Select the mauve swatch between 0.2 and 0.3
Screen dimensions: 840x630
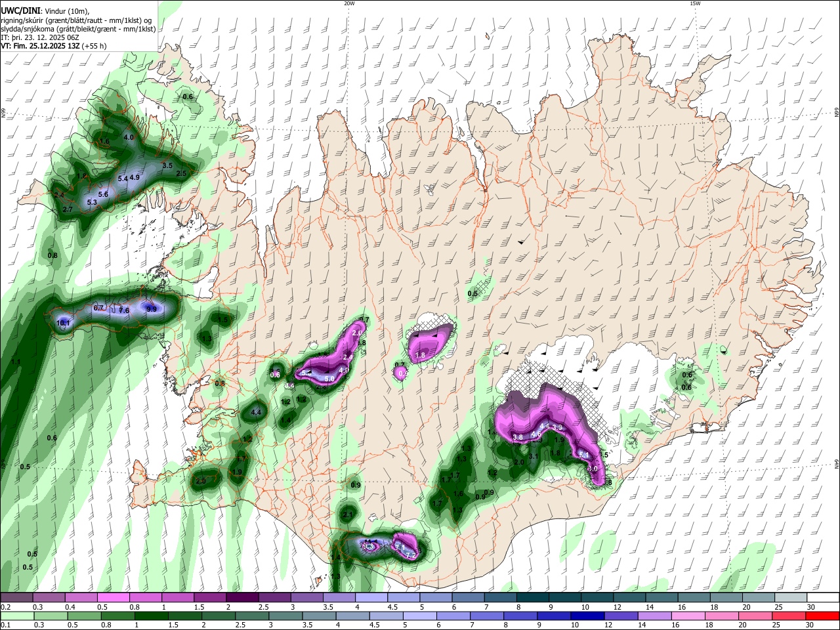tap(16, 598)
